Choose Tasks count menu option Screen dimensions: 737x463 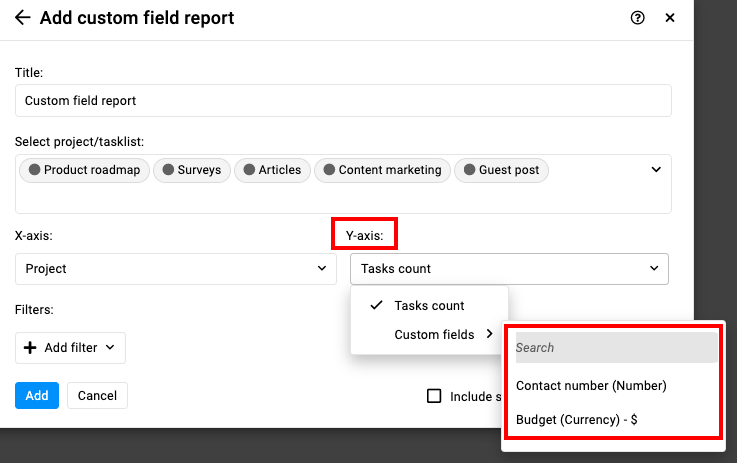(429, 306)
